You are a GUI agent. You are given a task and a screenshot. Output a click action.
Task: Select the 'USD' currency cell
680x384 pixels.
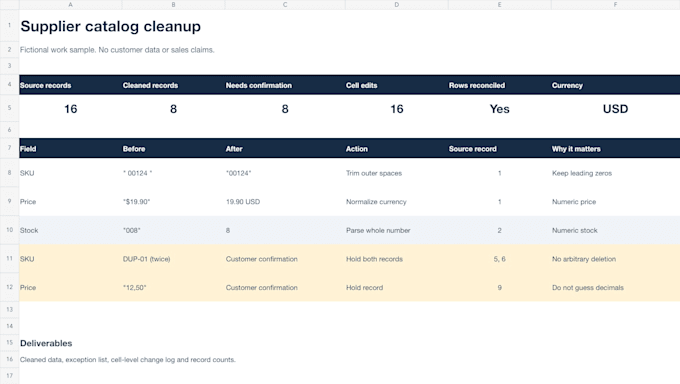615,109
